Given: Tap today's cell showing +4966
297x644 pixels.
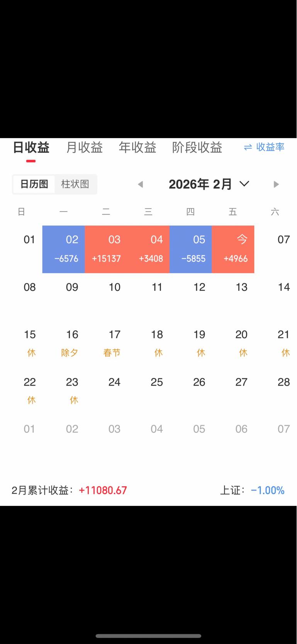Looking at the screenshot, I should [x=233, y=249].
